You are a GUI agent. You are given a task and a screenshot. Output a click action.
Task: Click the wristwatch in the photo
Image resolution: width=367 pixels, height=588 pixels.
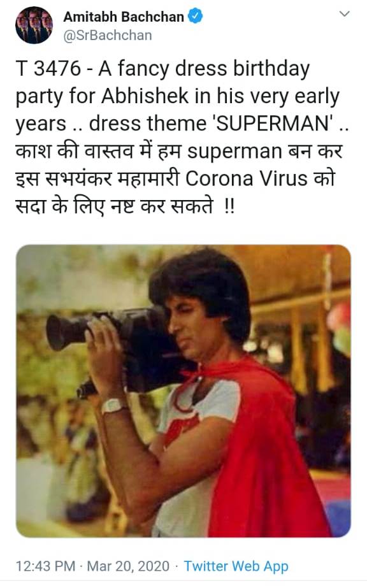(x=113, y=406)
